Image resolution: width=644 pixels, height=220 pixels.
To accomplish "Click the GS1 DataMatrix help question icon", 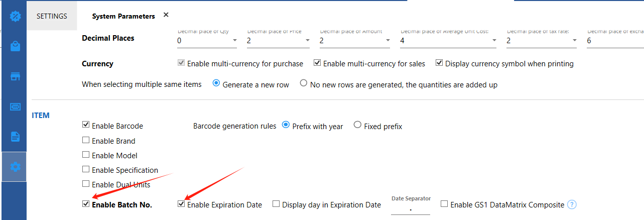I will point(571,204).
